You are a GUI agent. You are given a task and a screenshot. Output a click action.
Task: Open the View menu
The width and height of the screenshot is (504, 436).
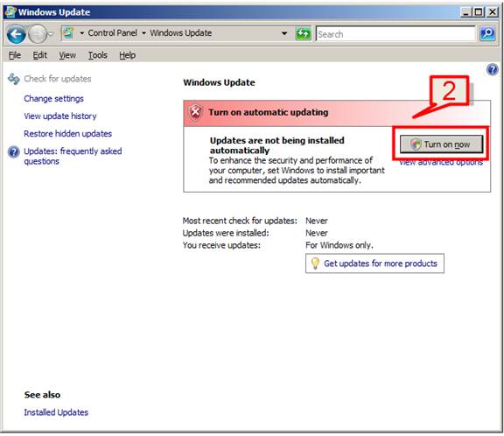coord(67,55)
